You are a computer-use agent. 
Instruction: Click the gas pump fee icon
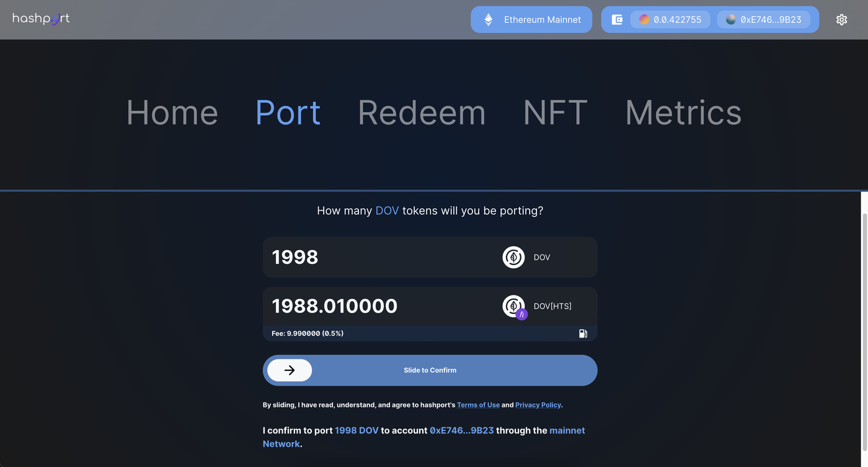click(583, 333)
